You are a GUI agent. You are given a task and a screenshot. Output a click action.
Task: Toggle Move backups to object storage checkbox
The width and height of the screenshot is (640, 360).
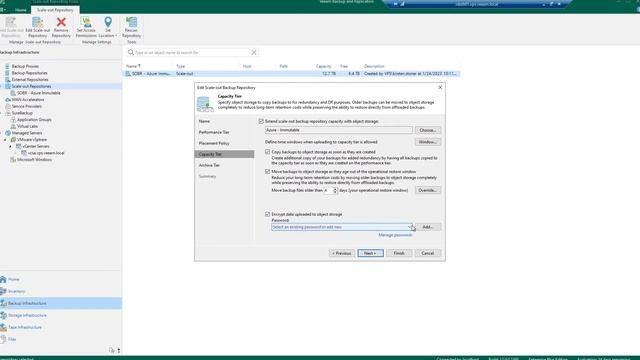coord(268,172)
